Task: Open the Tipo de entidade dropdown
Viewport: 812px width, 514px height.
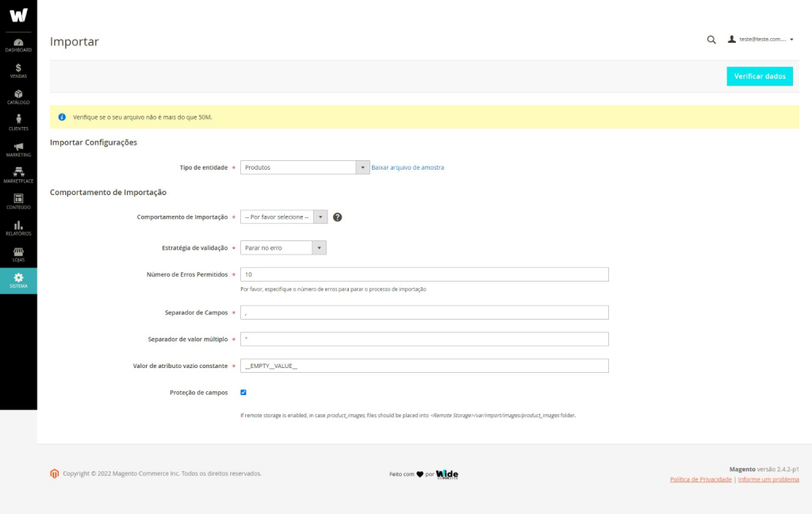Action: pyautogui.click(x=304, y=167)
